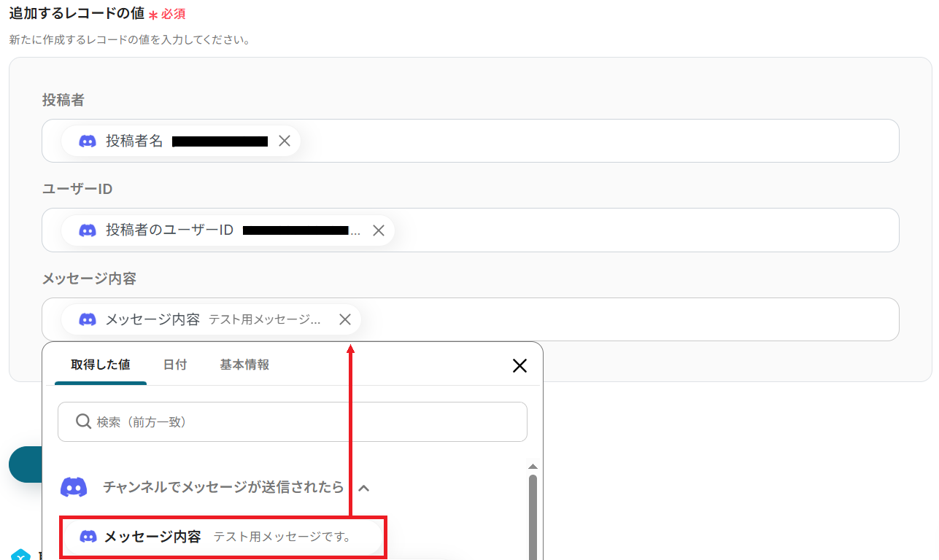The height and width of the screenshot is (560, 939).
Task: Click Discord icon beside チャンネルでメッセージが送信されたら
Action: pyautogui.click(x=74, y=487)
